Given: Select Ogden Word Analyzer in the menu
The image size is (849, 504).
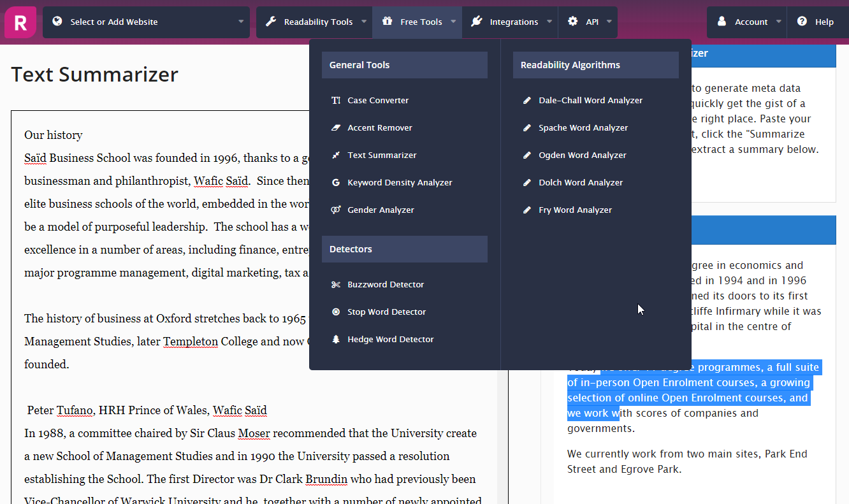Looking at the screenshot, I should pyautogui.click(x=596, y=155).
